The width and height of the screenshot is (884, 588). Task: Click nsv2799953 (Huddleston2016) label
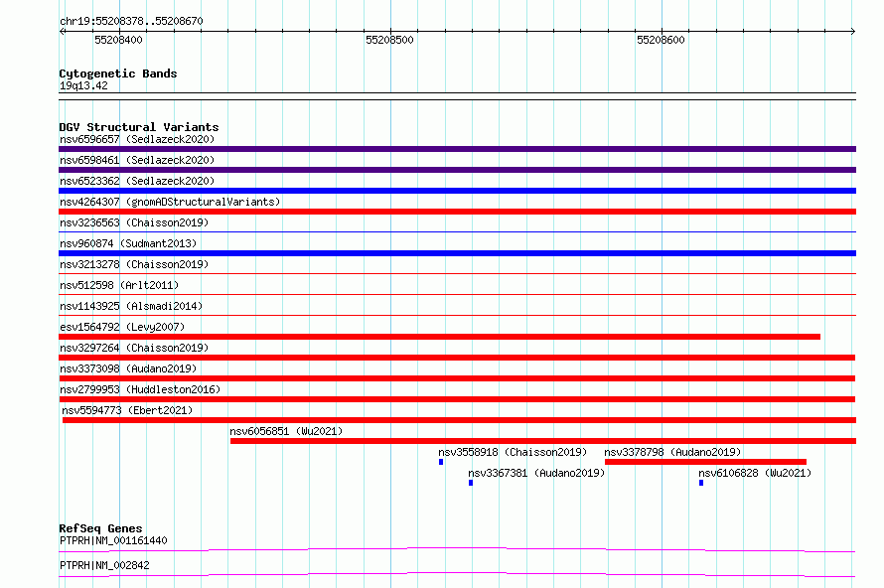coord(140,389)
